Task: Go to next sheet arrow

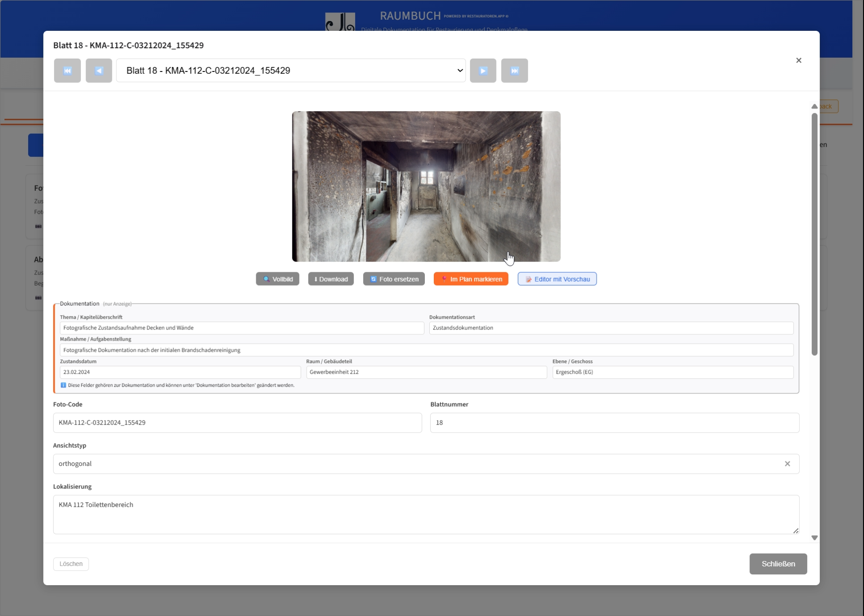Action: point(483,71)
